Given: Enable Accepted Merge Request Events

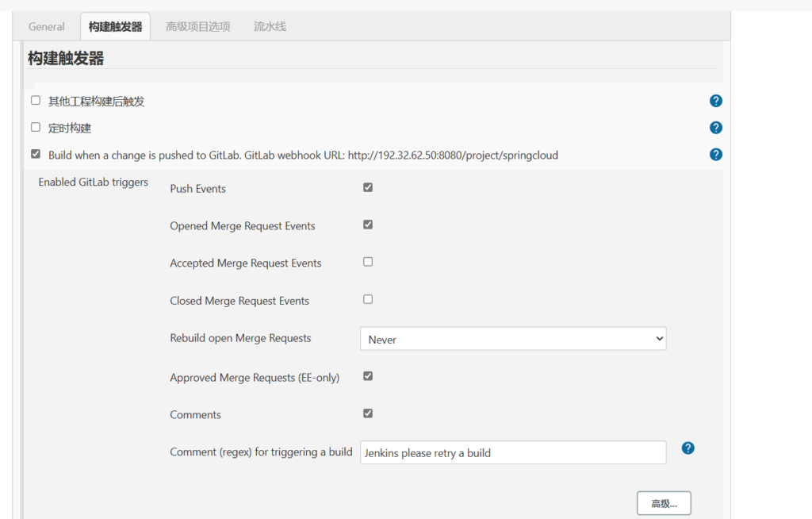Looking at the screenshot, I should [368, 262].
